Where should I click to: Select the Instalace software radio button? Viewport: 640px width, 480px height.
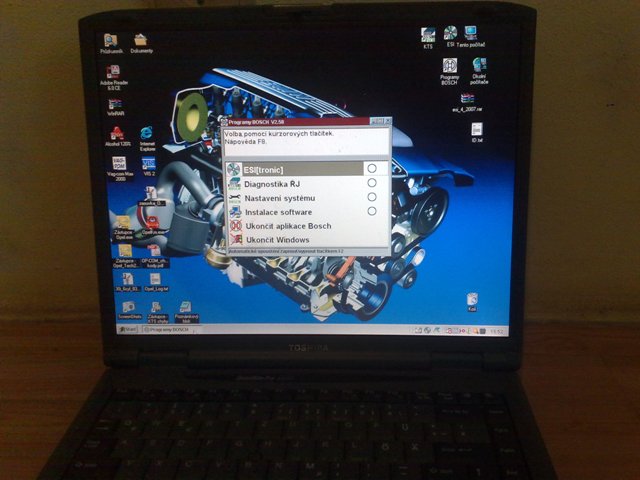(x=372, y=211)
